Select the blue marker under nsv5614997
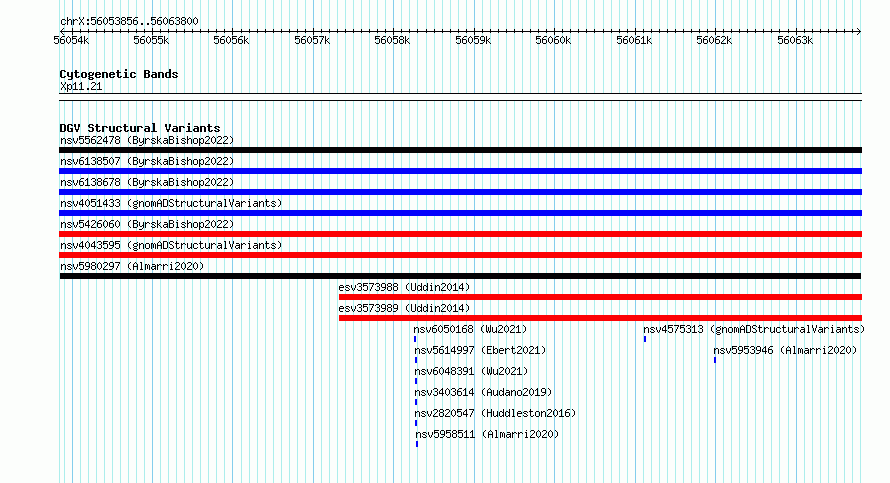This screenshot has width=890, height=483. pyautogui.click(x=416, y=360)
